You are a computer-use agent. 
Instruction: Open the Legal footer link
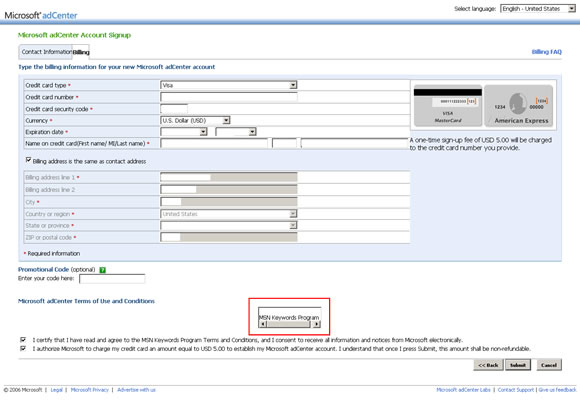pos(57,390)
